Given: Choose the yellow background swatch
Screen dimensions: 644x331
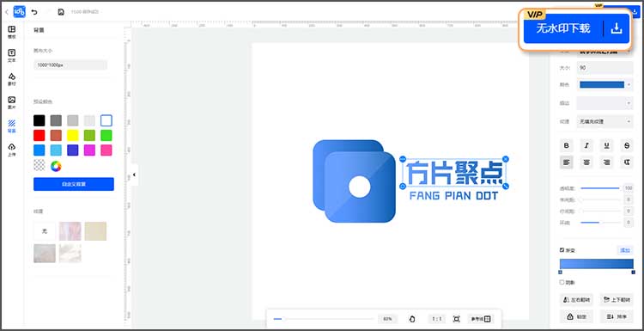Looking at the screenshot, I should pos(73,135).
